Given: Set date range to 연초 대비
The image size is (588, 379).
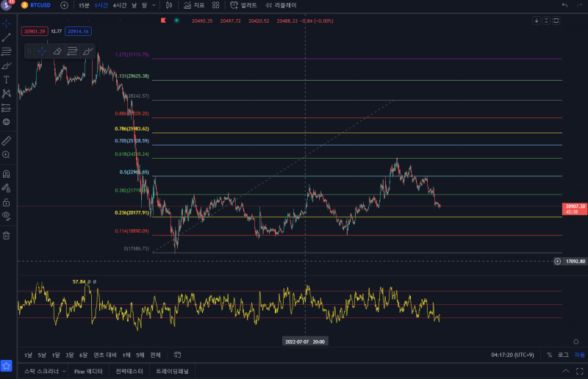Looking at the screenshot, I should (x=105, y=355).
